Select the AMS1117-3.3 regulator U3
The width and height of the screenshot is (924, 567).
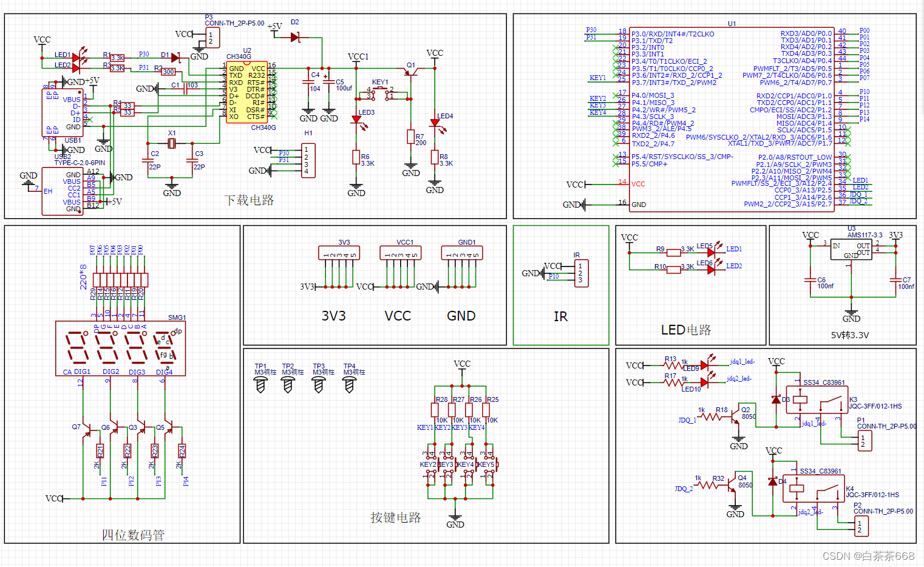point(851,250)
